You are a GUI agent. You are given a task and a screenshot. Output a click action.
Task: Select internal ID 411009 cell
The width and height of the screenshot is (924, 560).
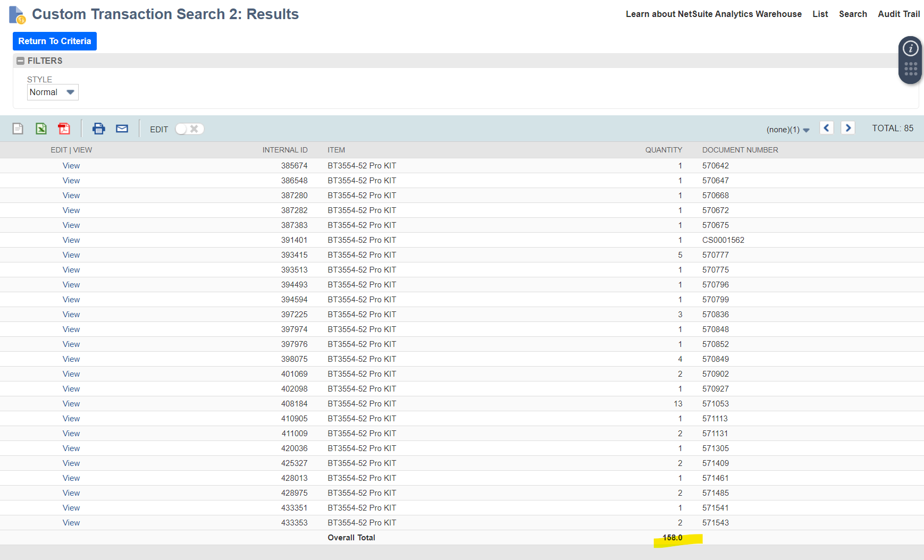tap(295, 434)
